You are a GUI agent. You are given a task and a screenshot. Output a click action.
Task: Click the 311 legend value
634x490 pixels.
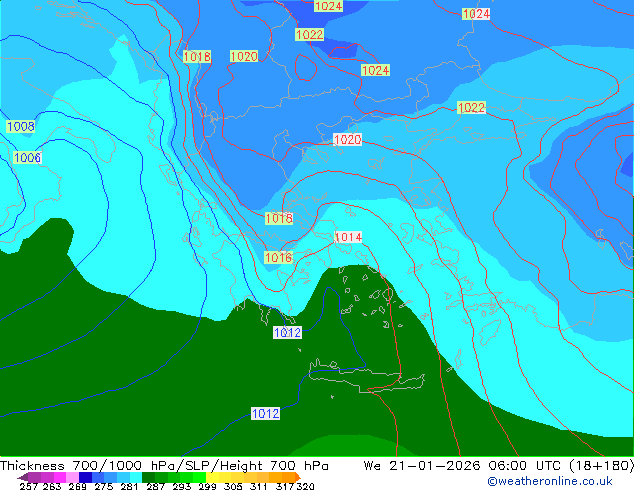click(x=259, y=486)
